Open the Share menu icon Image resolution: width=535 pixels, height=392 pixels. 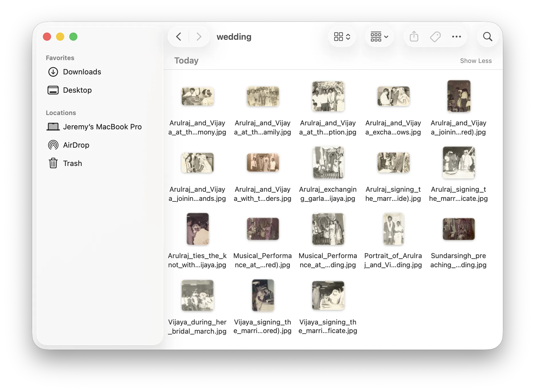[414, 37]
